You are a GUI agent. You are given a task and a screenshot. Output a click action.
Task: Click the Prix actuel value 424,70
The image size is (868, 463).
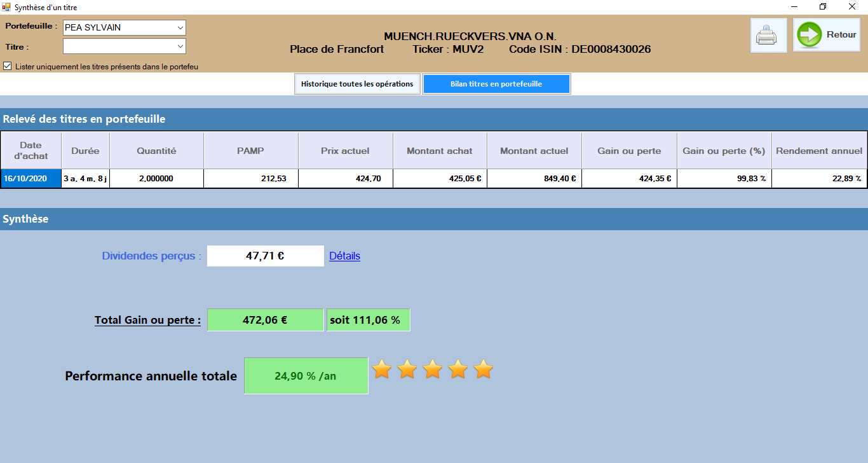pyautogui.click(x=346, y=179)
